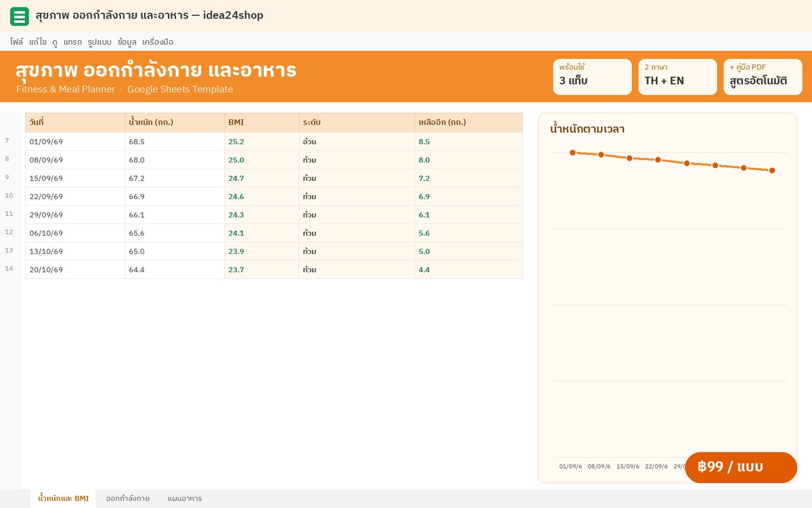Open the รูปแบบ menu
This screenshot has height=508, width=812.
pyautogui.click(x=99, y=42)
